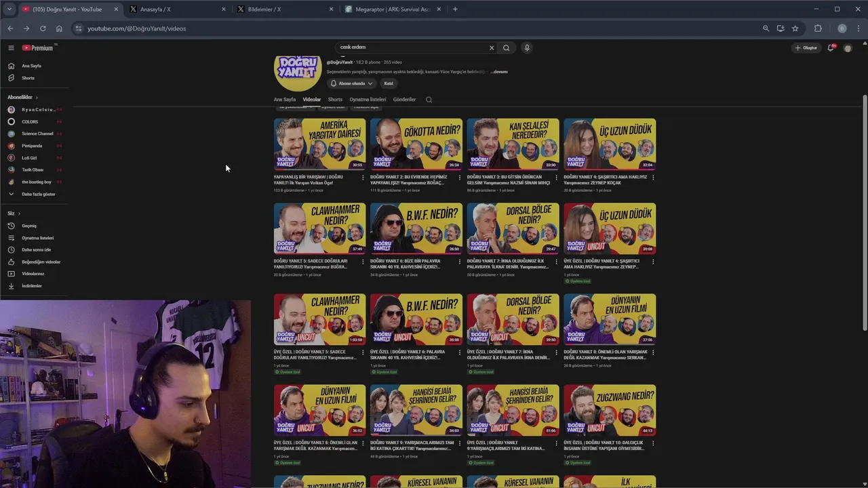Switch to channel Ana Sayfa tab
The image size is (868, 488).
[x=285, y=100]
